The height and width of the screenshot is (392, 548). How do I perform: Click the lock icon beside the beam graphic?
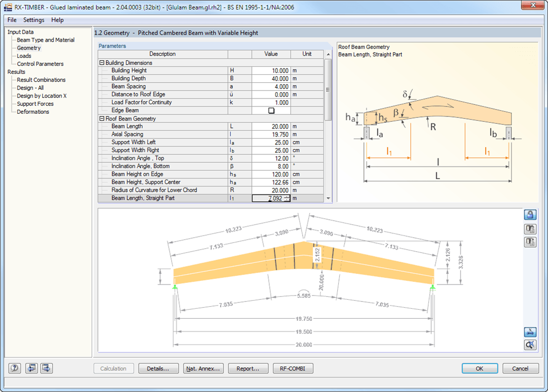[530, 214]
